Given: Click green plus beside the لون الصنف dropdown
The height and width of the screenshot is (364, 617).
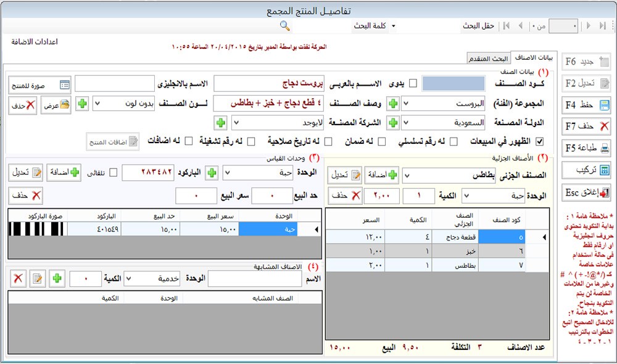Looking at the screenshot, I should click(82, 104).
